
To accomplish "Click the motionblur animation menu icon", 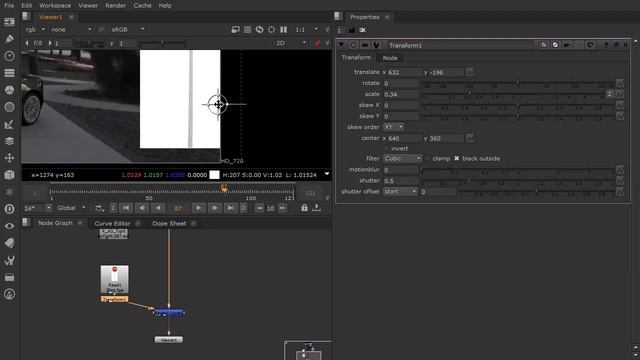I will point(620,169).
